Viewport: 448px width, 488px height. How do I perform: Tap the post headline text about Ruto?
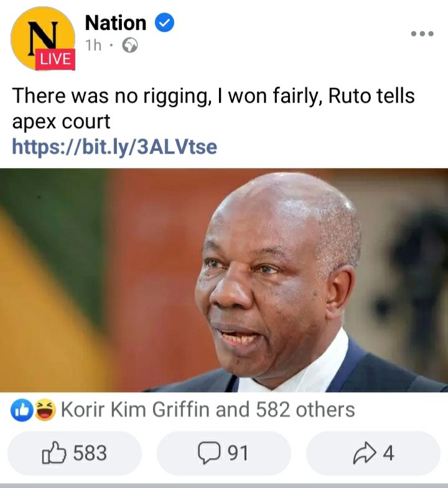(x=213, y=108)
